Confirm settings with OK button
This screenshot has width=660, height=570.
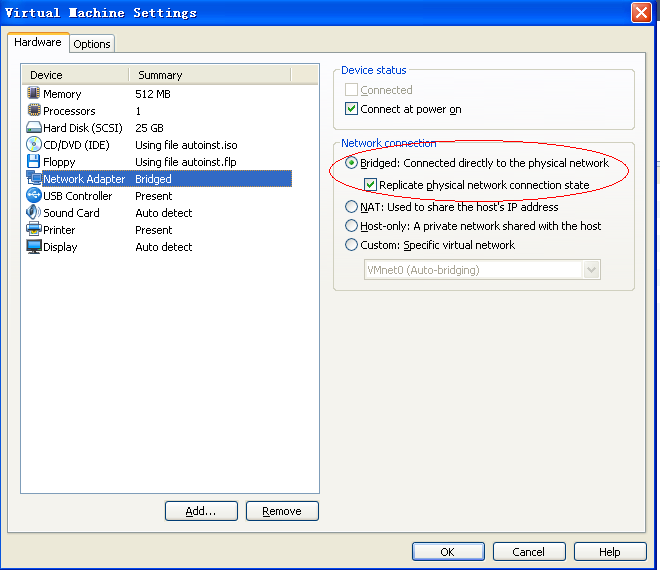pos(448,552)
